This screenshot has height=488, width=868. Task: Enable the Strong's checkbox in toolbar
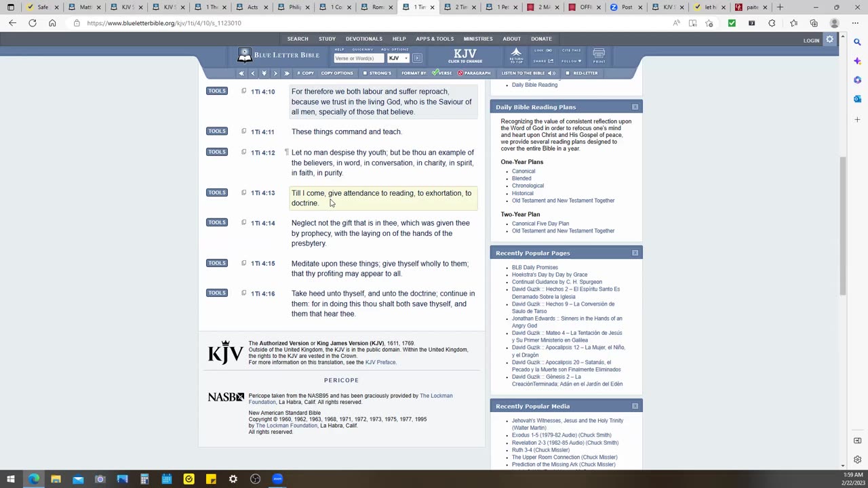[365, 73]
